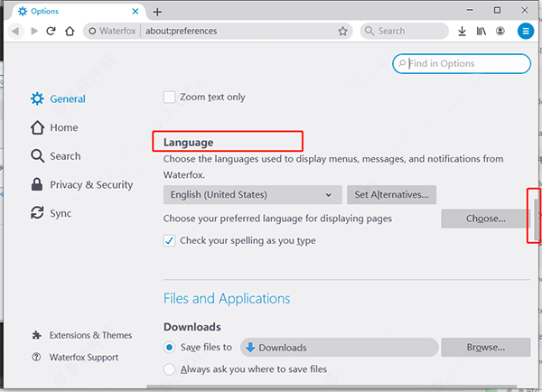Click the Set Alternatives button
Screen dimensions: 542x392
(x=391, y=194)
